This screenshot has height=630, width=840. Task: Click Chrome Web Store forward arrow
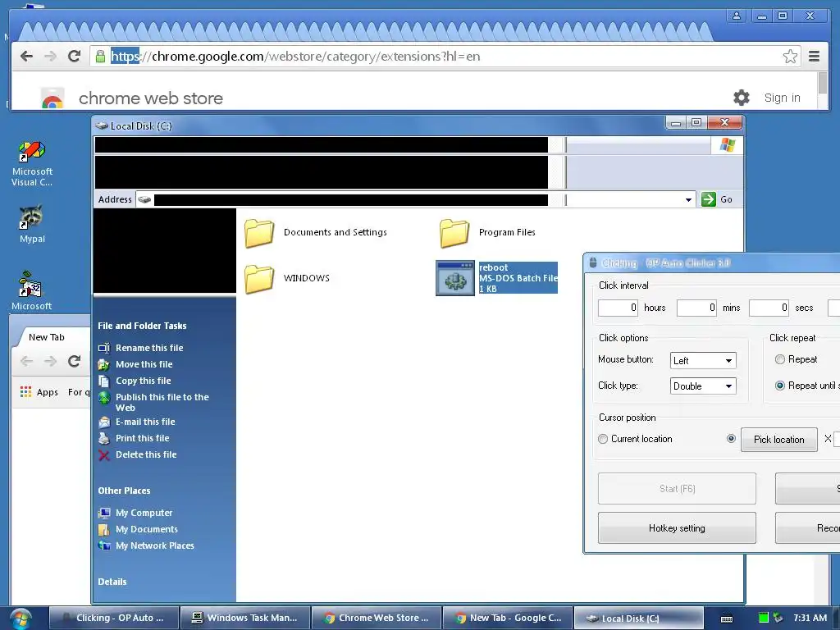[50, 57]
